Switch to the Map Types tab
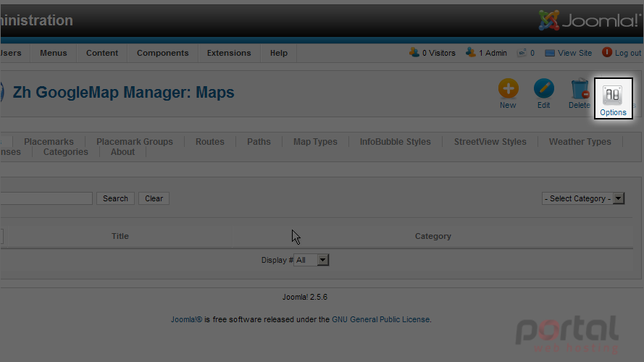The height and width of the screenshot is (362, 644). click(x=315, y=142)
